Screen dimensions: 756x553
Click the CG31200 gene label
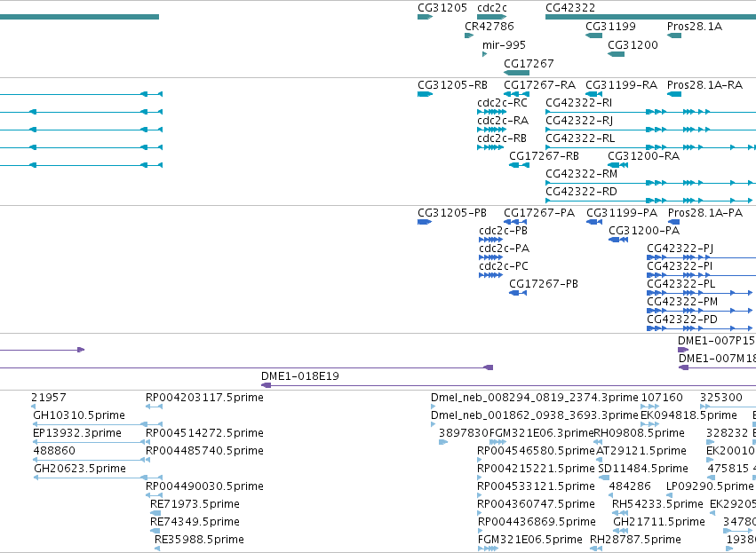pyautogui.click(x=633, y=44)
